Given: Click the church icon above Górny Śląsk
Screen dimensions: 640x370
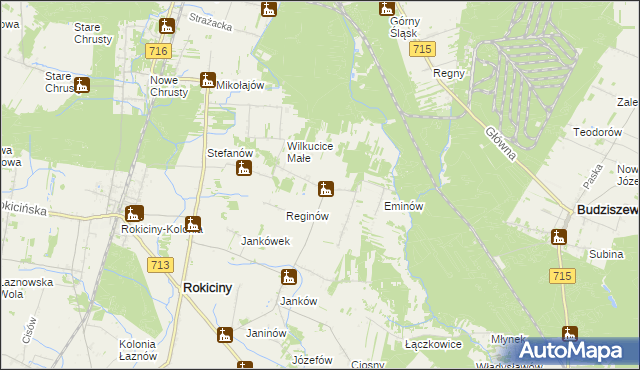Looking at the screenshot, I should click(387, 8).
